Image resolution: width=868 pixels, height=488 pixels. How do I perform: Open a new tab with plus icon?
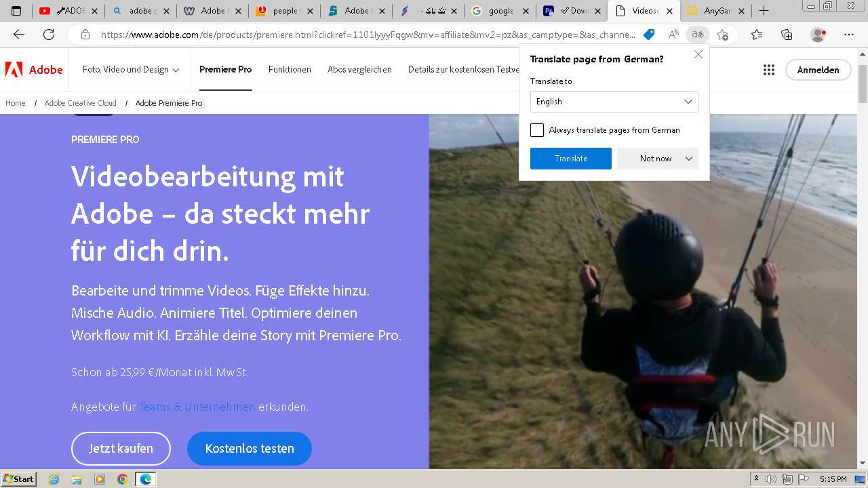(x=764, y=11)
